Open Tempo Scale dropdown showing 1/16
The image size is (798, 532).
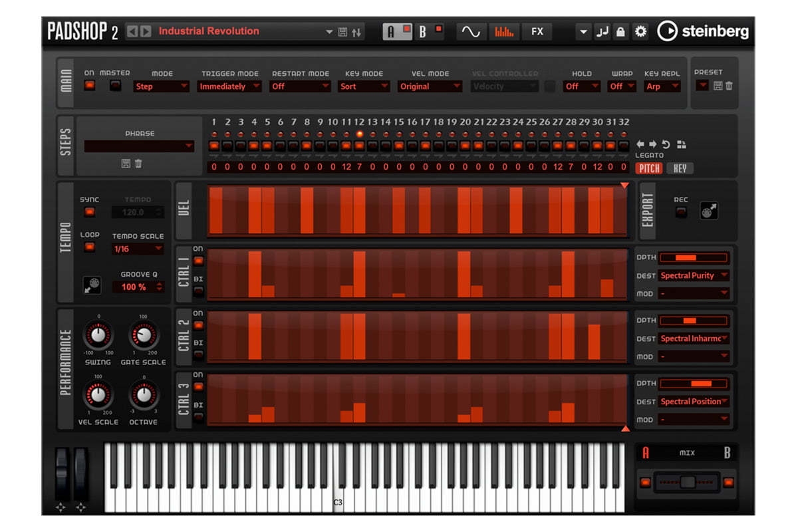(x=138, y=249)
